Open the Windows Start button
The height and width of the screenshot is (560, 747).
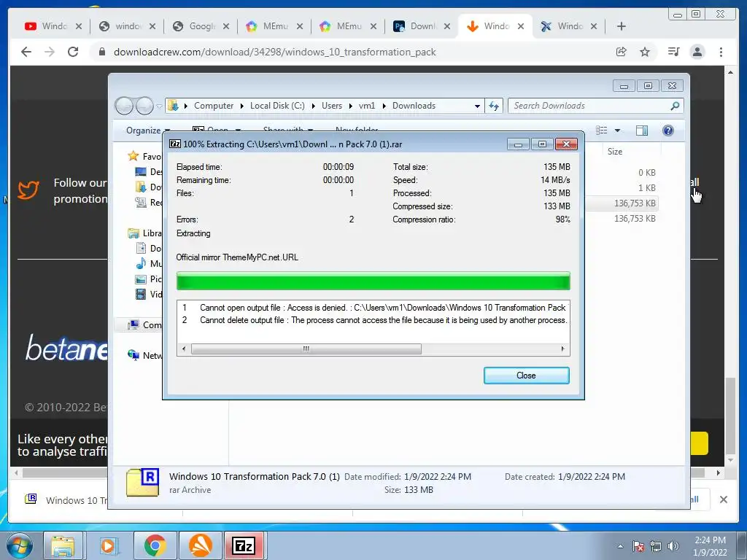tap(20, 545)
